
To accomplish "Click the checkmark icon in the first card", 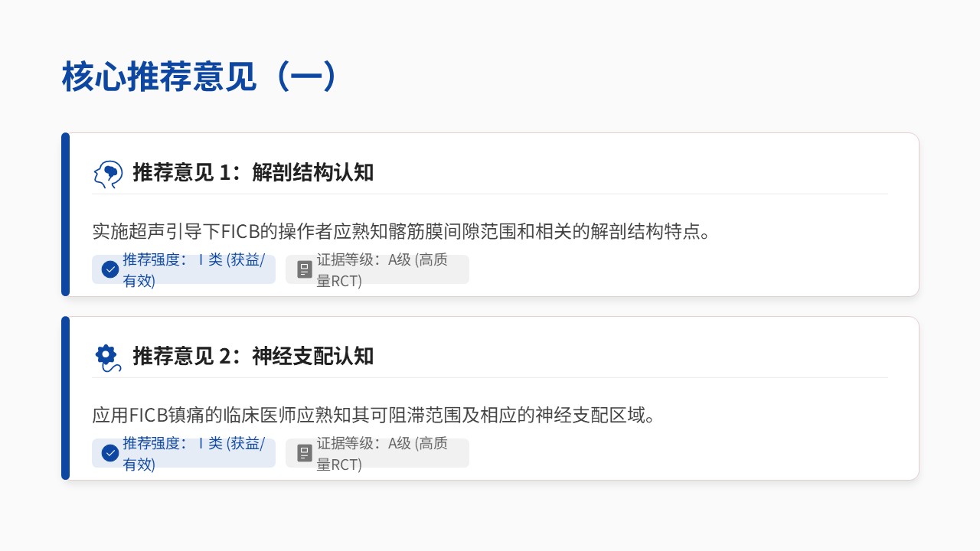I will pyautogui.click(x=110, y=269).
